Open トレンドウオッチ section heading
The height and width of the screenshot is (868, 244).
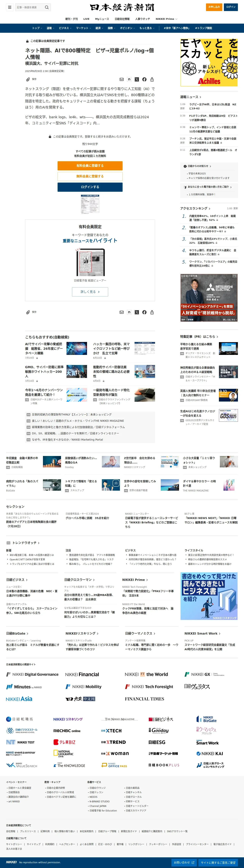click(x=25, y=543)
